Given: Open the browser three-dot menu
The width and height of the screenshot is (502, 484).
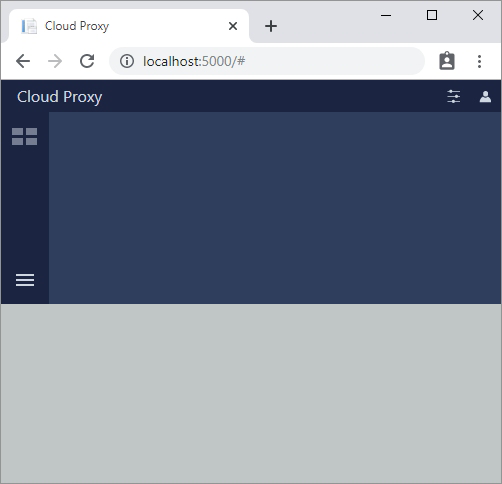Looking at the screenshot, I should pyautogui.click(x=479, y=61).
